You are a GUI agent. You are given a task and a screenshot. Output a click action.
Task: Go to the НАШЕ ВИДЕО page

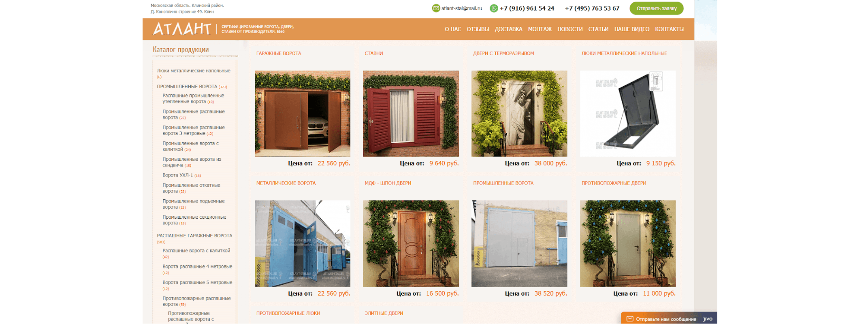[x=631, y=29]
